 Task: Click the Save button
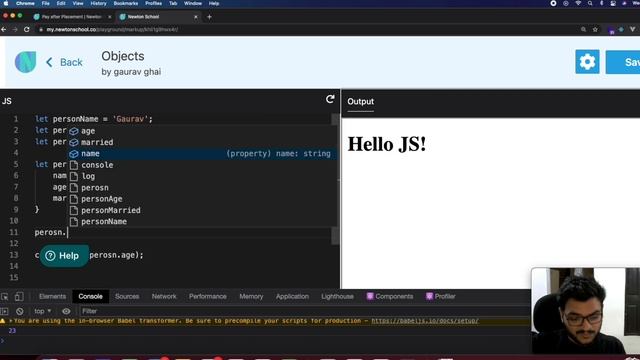coord(624,62)
